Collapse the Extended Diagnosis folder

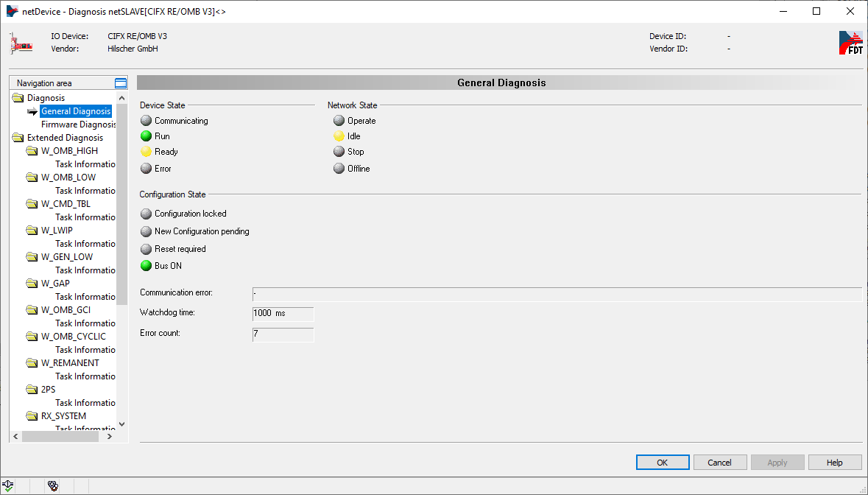18,138
